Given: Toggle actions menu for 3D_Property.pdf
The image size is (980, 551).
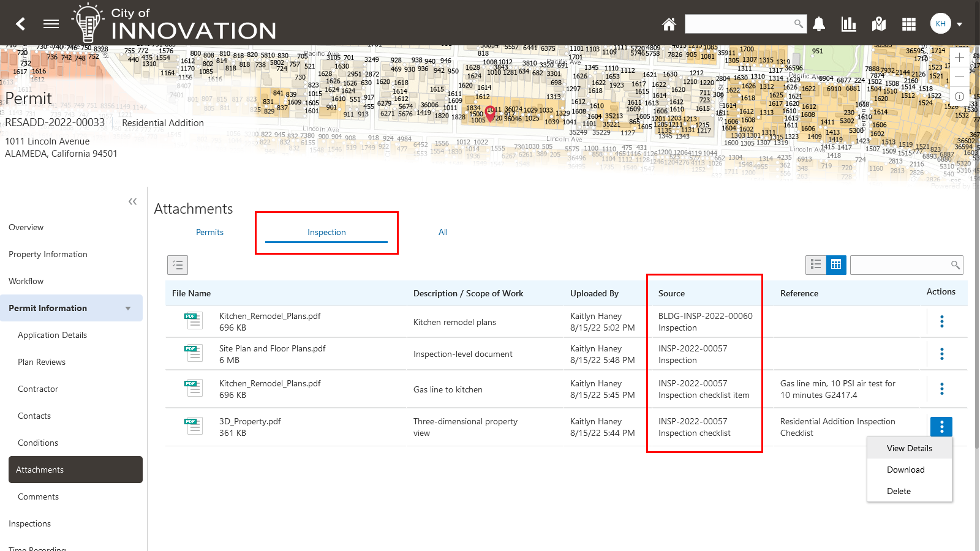Looking at the screenshot, I should coord(941,427).
